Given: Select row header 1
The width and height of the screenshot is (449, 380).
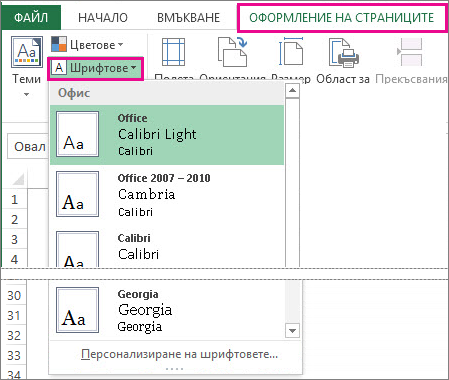Looking at the screenshot, I should click(14, 199).
